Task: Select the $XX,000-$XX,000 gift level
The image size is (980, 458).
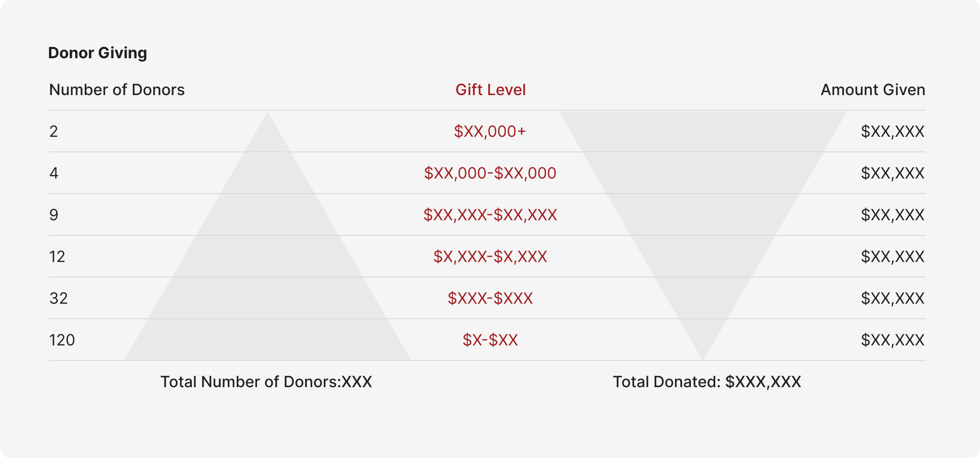Action: [x=490, y=173]
